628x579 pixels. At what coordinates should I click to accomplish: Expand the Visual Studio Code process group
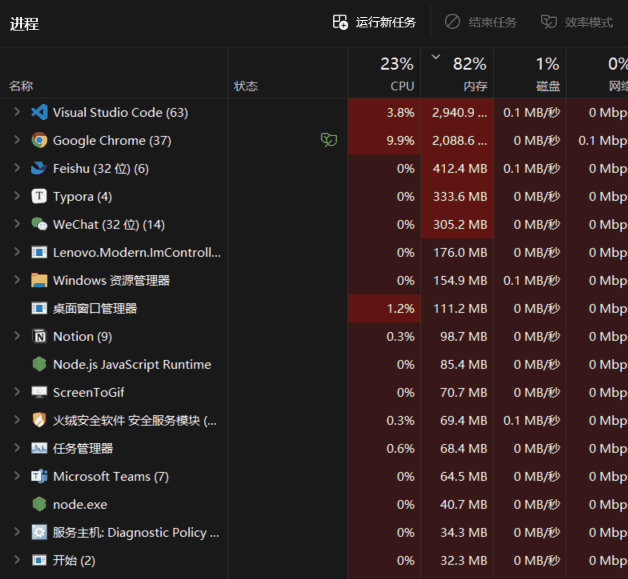[x=17, y=112]
